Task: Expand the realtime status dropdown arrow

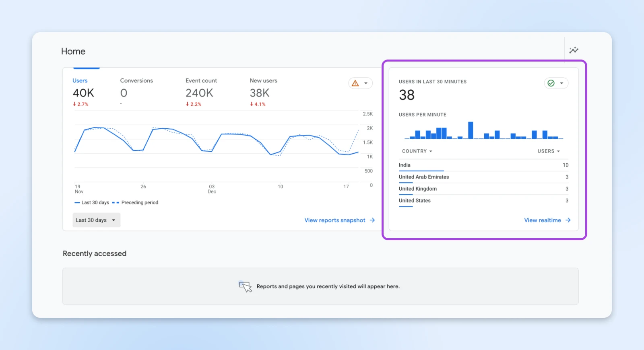Action: pyautogui.click(x=561, y=83)
